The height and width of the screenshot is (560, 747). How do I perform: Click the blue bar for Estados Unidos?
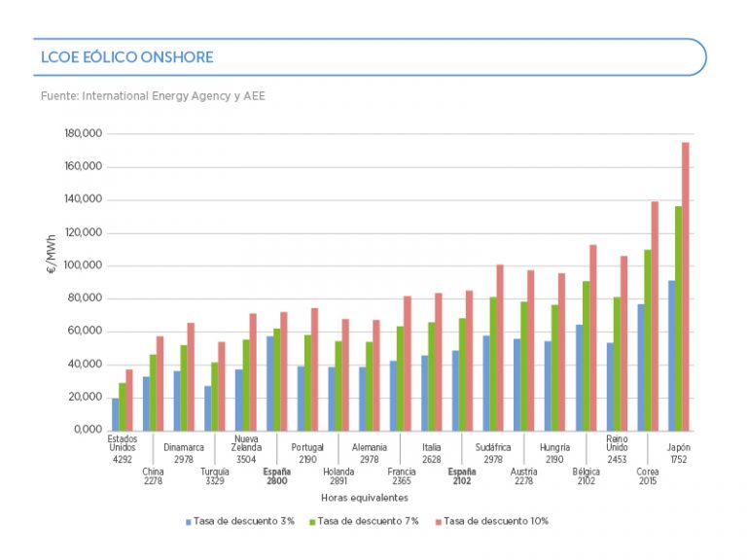(x=115, y=413)
